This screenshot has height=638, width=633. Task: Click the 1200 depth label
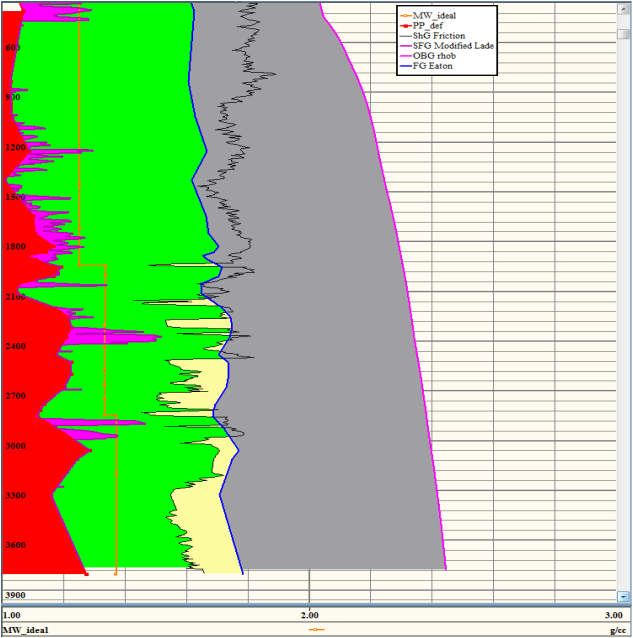(x=18, y=147)
